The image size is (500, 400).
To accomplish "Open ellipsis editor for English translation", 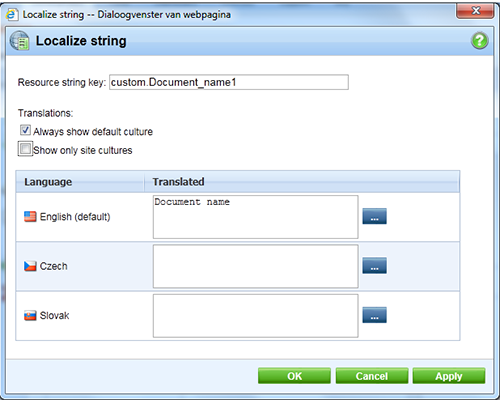I will tap(375, 216).
